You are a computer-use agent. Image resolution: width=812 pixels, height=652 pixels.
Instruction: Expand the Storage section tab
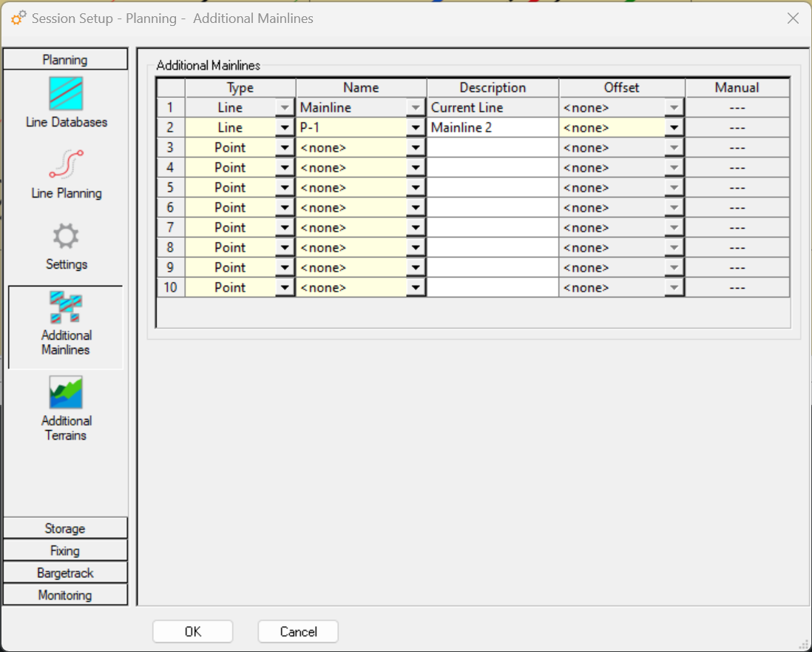[x=65, y=528]
